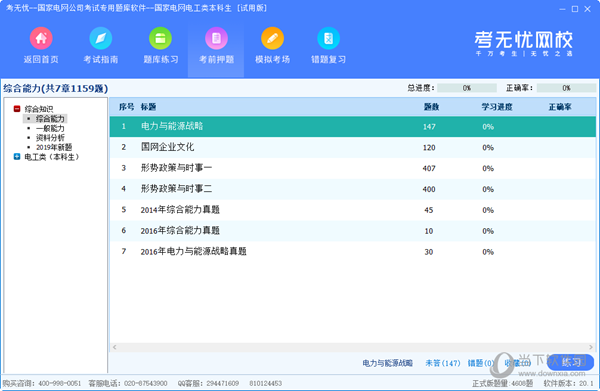
Task: Expand the 电工类（本科生） tree node
Action: [17, 156]
